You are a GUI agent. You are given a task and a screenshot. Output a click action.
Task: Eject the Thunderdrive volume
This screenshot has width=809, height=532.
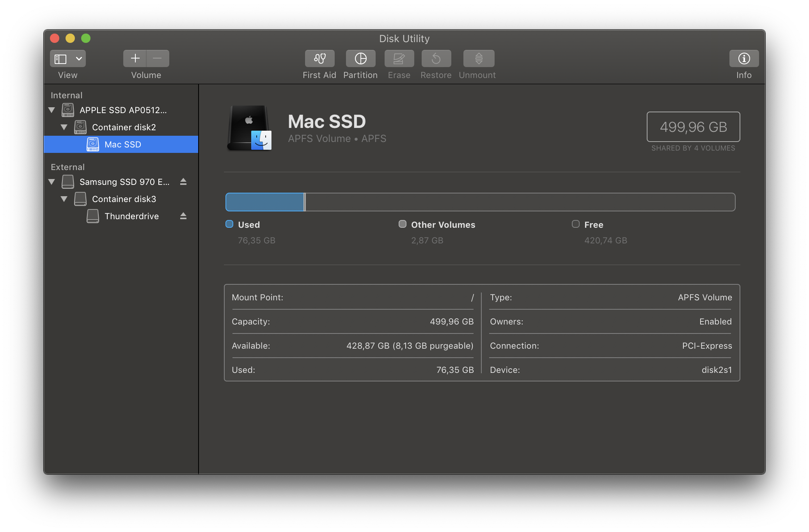[183, 216]
